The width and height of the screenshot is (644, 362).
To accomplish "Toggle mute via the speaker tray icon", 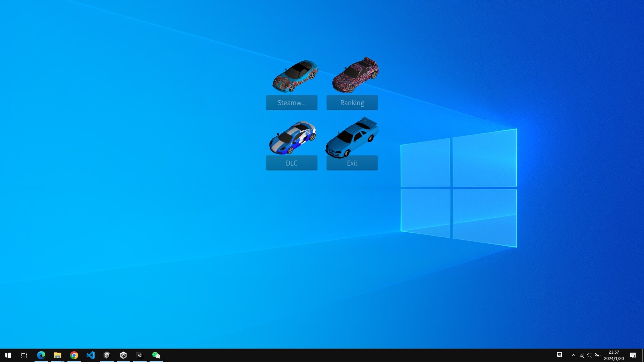I will pos(589,355).
